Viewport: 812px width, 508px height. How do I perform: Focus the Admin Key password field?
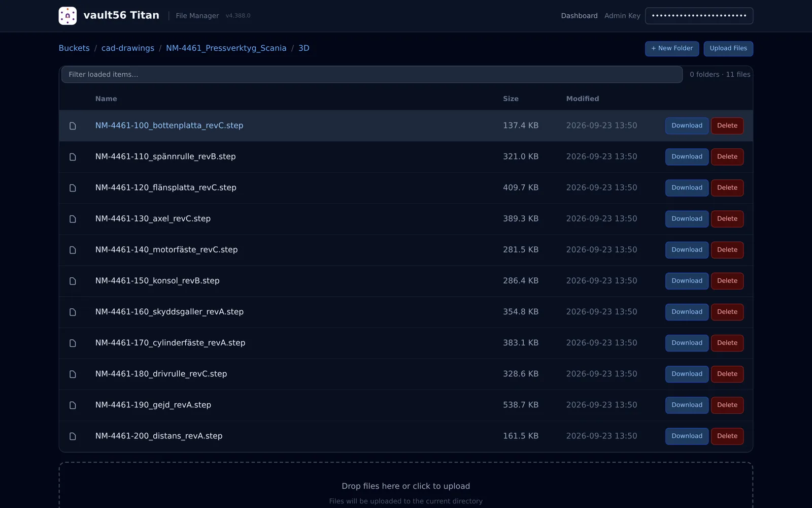click(x=699, y=16)
